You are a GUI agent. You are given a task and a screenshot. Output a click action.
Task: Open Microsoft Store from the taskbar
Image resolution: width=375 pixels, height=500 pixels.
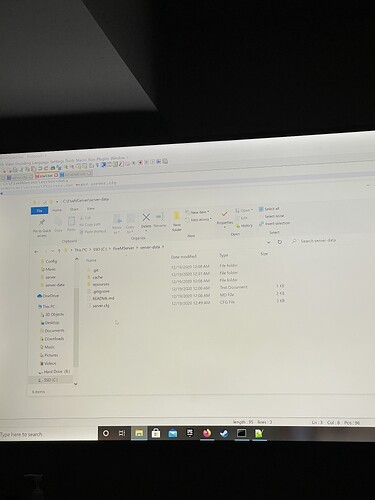point(156,433)
